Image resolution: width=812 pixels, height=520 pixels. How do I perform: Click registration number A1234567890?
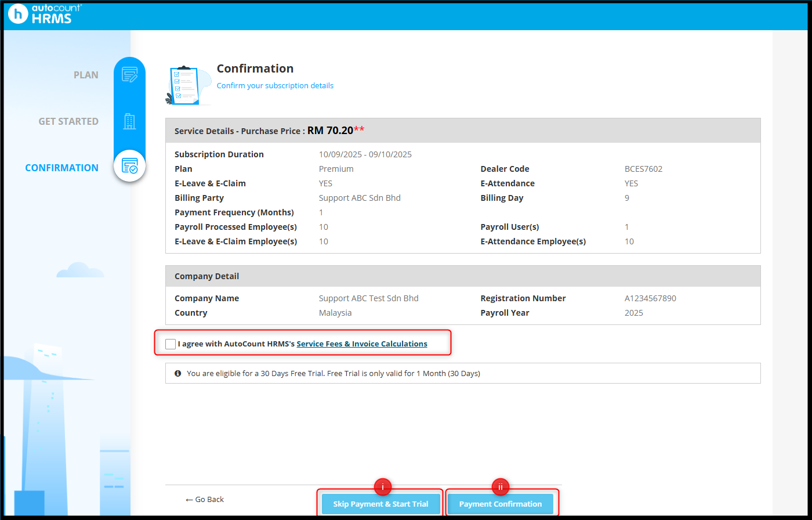coord(650,298)
